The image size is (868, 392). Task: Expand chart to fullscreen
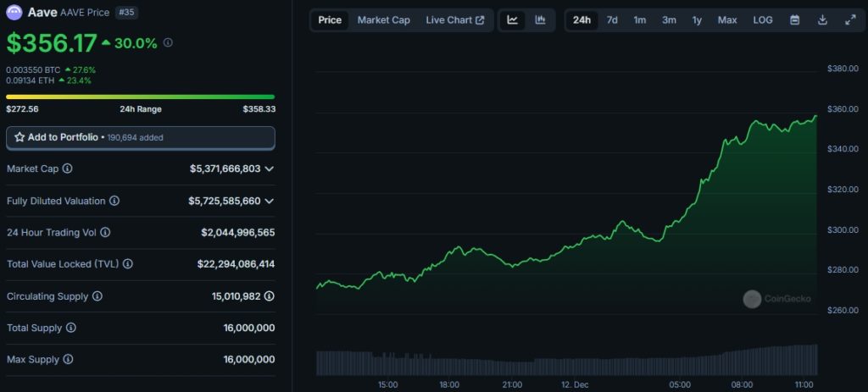point(850,20)
